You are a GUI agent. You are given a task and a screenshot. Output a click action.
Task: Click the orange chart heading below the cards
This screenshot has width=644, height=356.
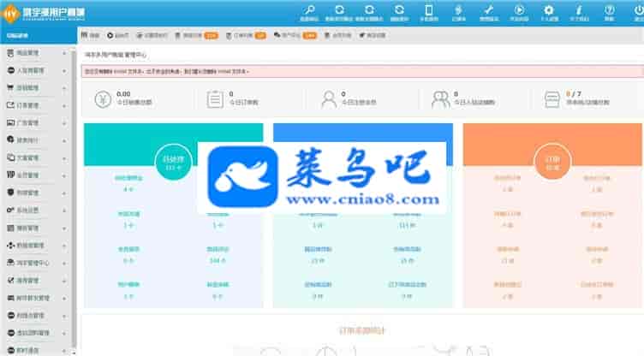(x=362, y=330)
